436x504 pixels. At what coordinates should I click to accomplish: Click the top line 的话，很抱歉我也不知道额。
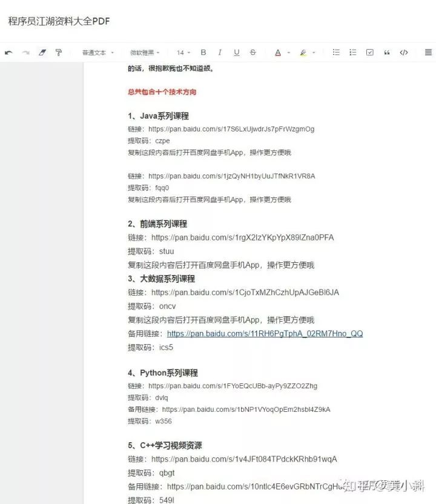click(171, 68)
